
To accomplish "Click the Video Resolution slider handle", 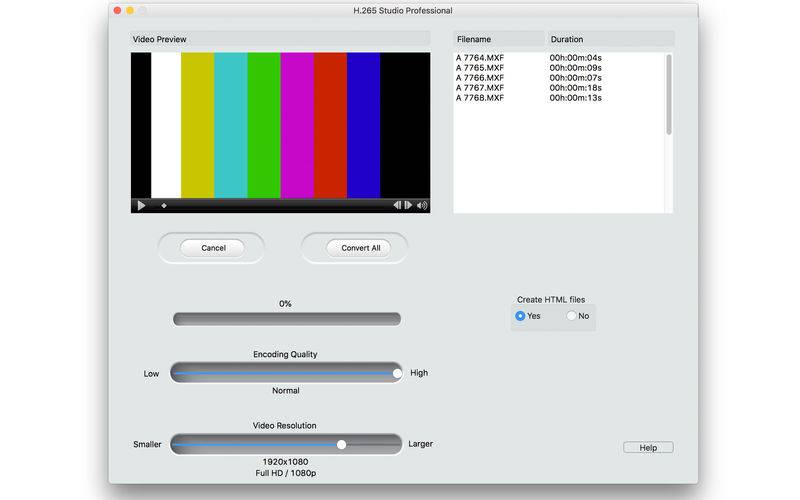I will click(x=341, y=444).
